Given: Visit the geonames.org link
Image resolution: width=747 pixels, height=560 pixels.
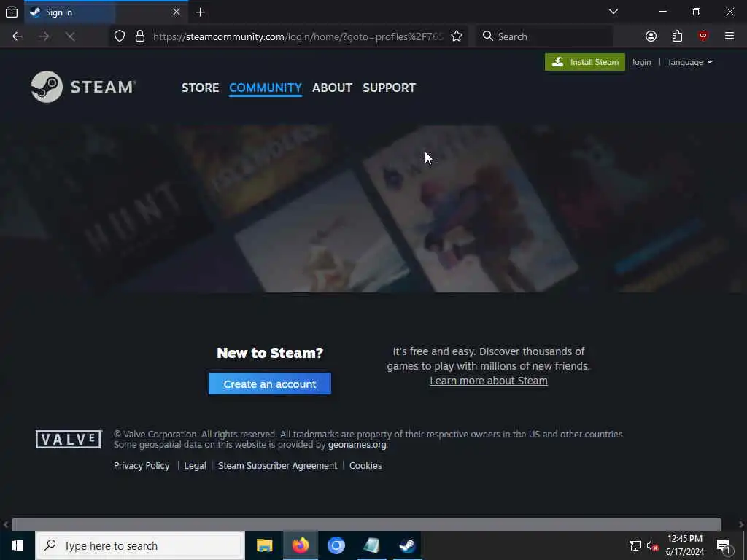Looking at the screenshot, I should (357, 445).
